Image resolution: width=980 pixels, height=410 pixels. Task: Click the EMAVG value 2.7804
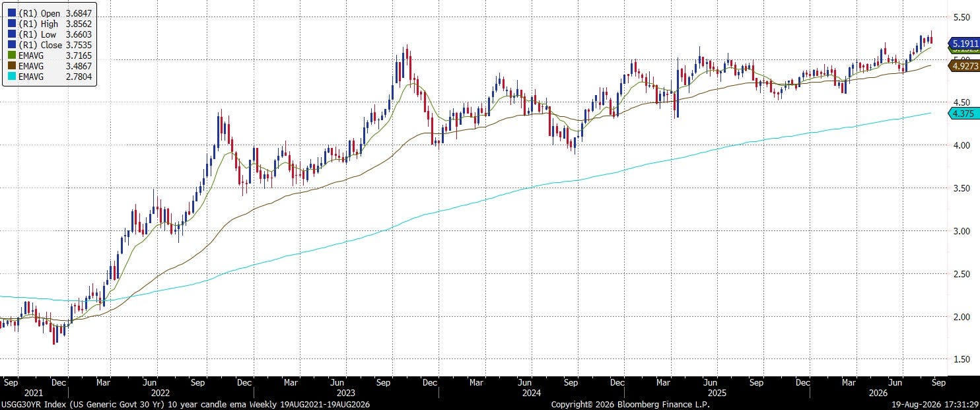[79, 77]
